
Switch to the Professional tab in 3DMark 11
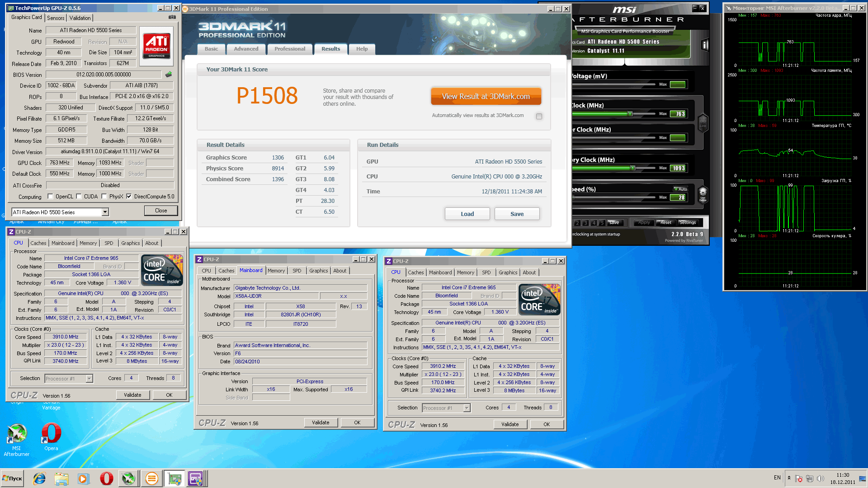pyautogui.click(x=290, y=49)
